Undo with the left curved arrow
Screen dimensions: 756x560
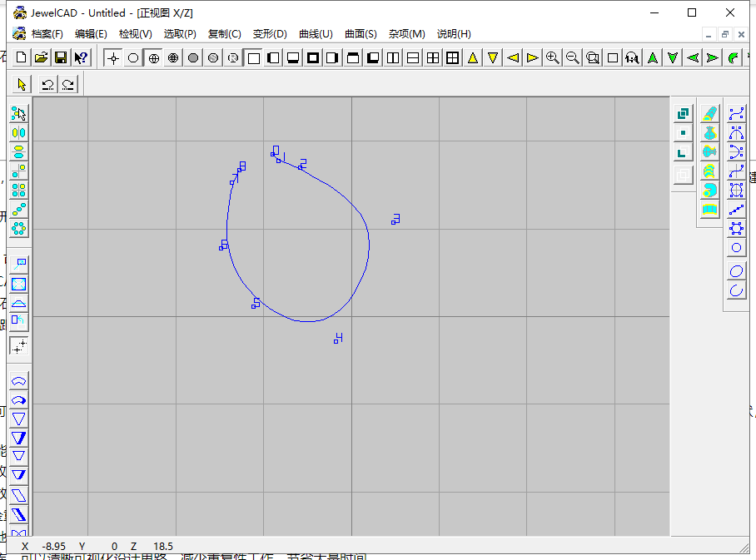47,84
